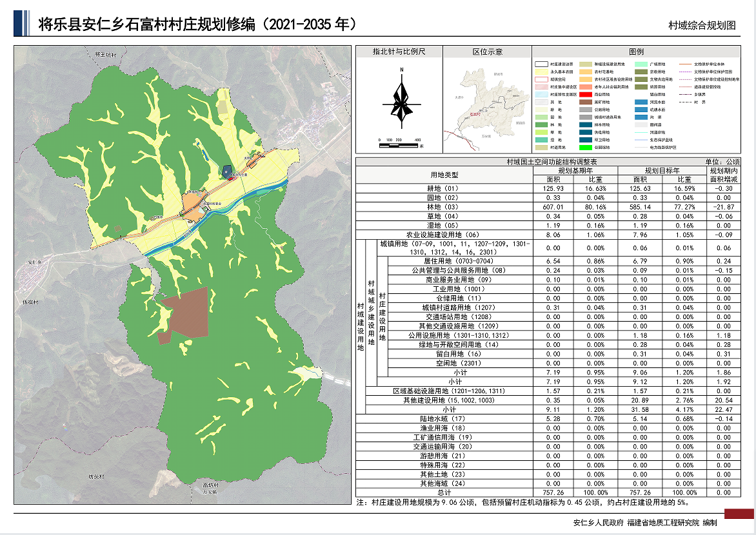Viewport: 756px width, 535px height.
Task: Select the blue 河流水面 legend swatch
Action: (642, 102)
